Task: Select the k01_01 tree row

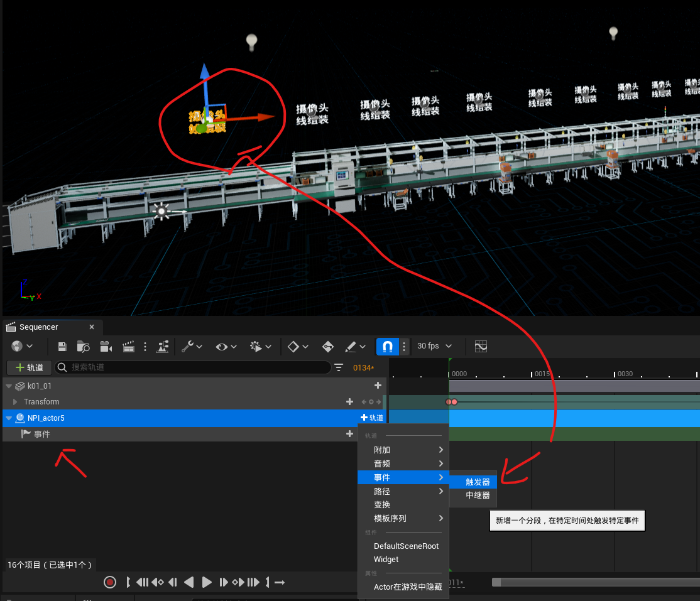Action: point(195,386)
